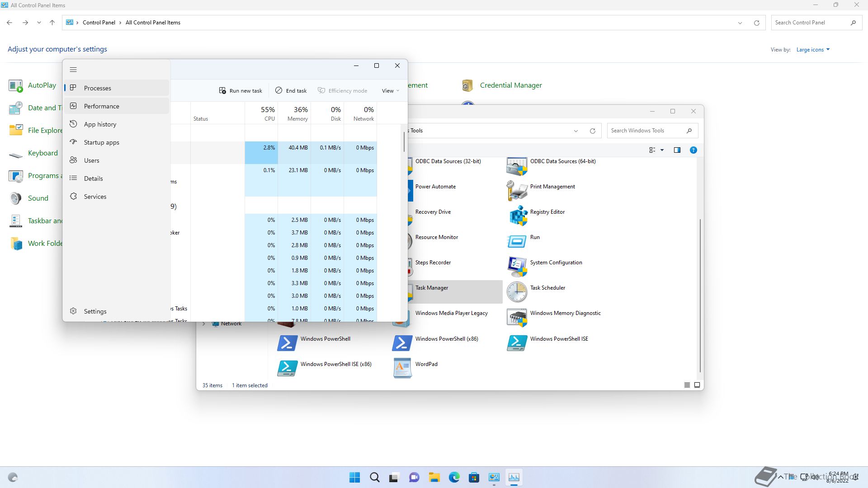Open recent locations dropdown in Control Panel
868x488 pixels.
point(39,23)
